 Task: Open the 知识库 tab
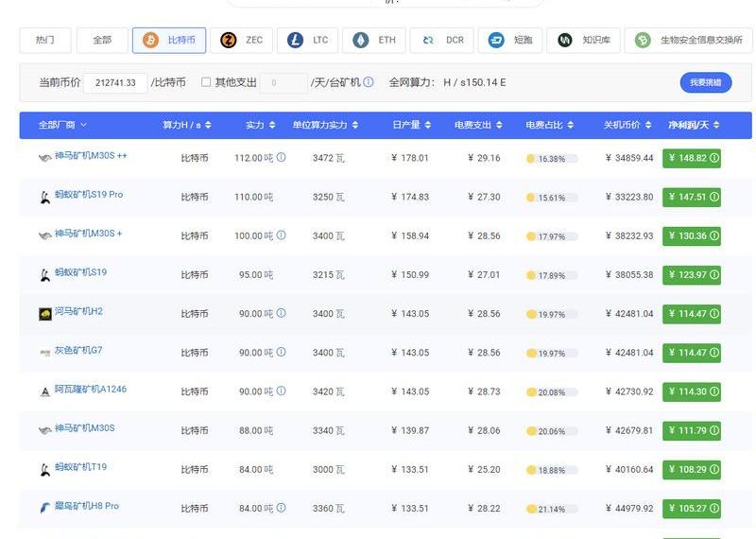point(586,40)
